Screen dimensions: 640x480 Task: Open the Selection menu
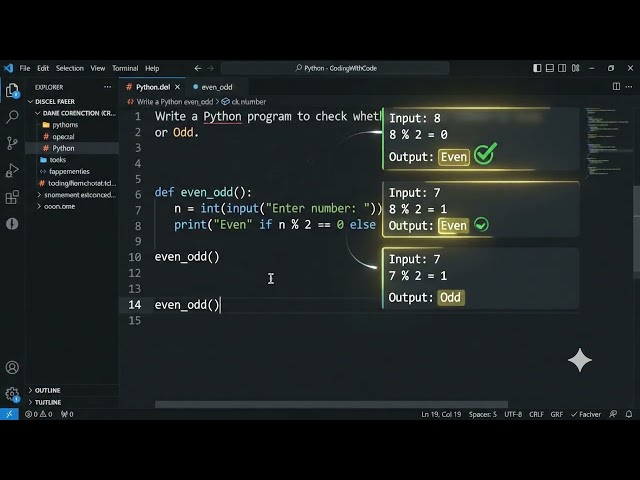coord(70,68)
